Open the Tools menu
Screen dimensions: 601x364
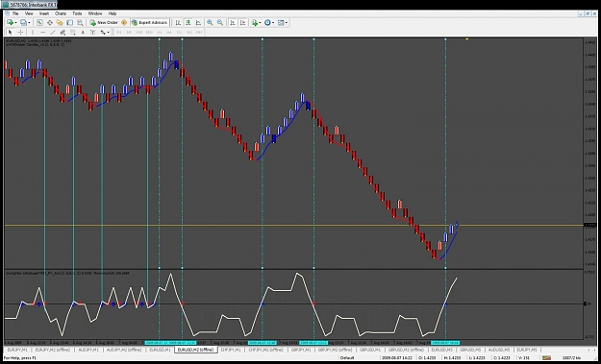tap(77, 13)
